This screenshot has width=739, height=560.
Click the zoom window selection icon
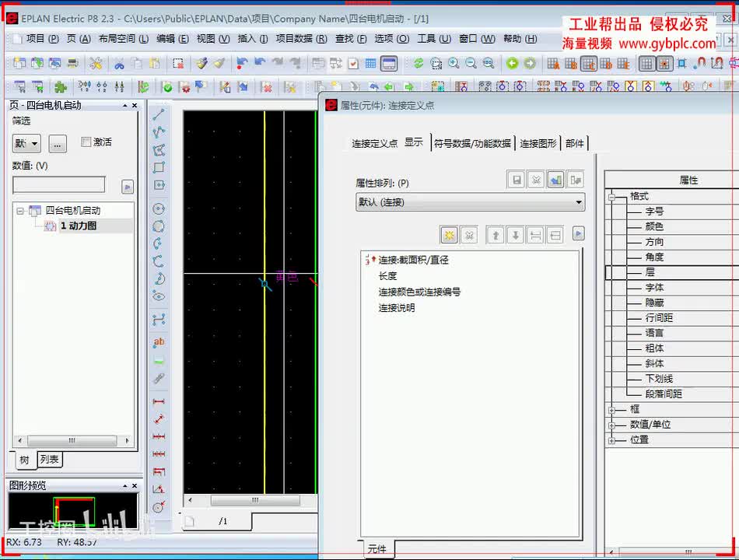coord(436,63)
